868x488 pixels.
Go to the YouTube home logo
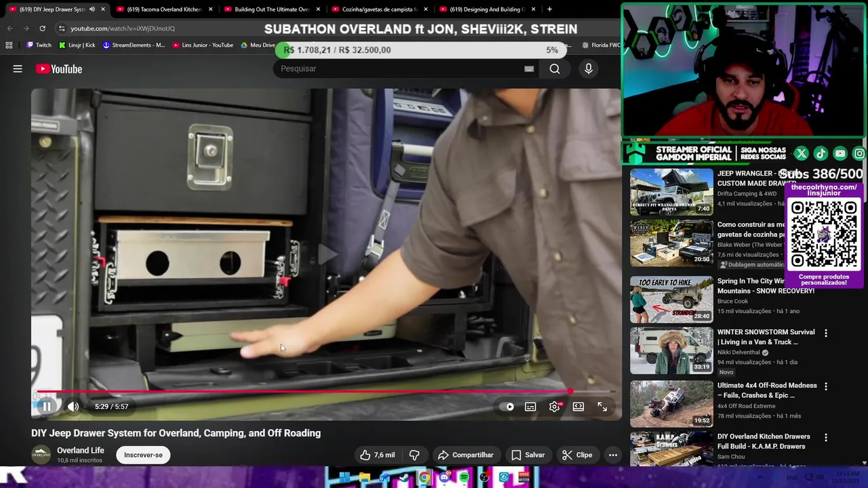click(x=59, y=68)
